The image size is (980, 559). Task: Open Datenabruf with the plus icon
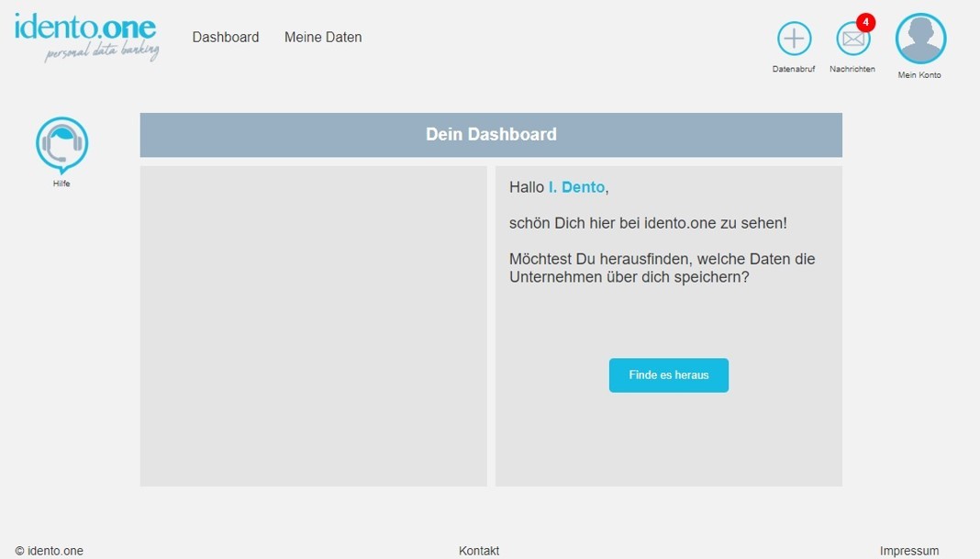(x=794, y=39)
